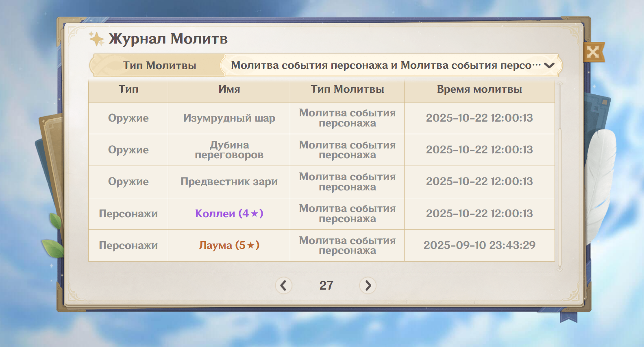Open the prayer type selection box
Viewport: 644px width, 347px height.
(392, 65)
